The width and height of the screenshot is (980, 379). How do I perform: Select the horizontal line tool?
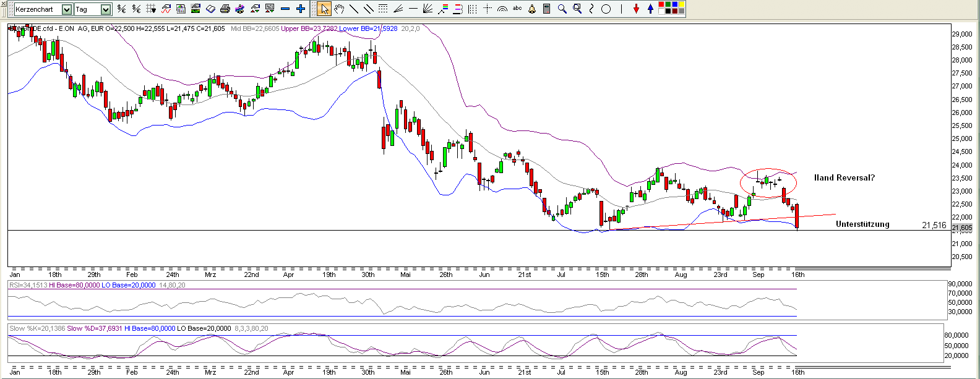click(413, 9)
